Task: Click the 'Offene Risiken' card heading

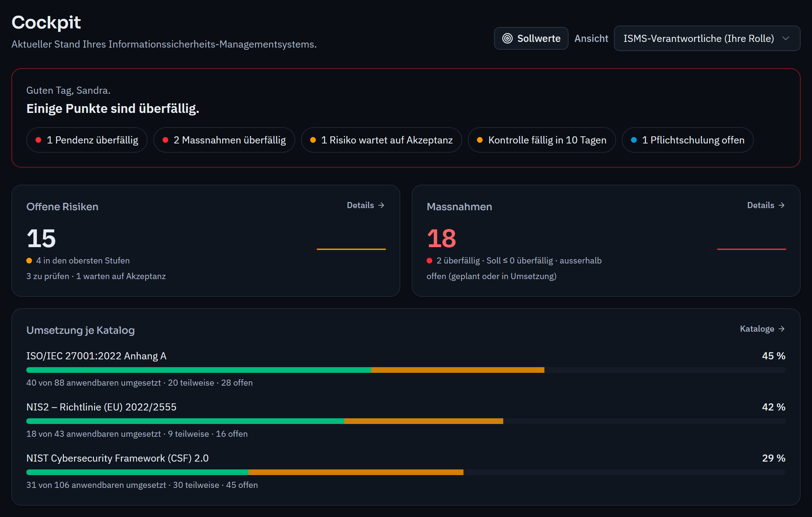Action: point(62,207)
